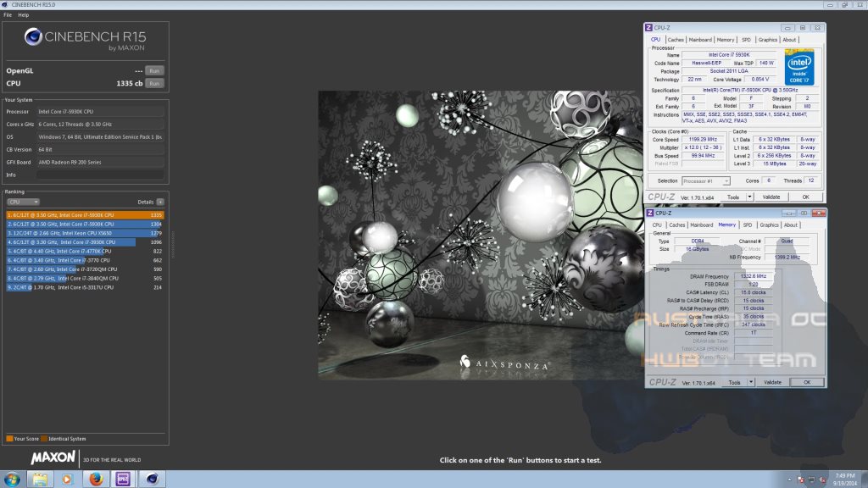Click the GFX Board field AMD Radeon R9 200 Series

click(x=100, y=162)
